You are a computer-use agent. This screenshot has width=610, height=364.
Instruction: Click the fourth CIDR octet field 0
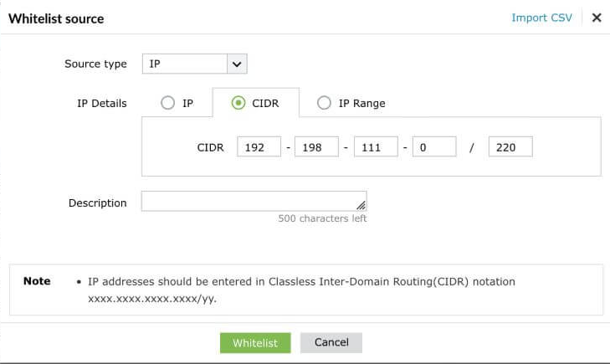point(434,147)
